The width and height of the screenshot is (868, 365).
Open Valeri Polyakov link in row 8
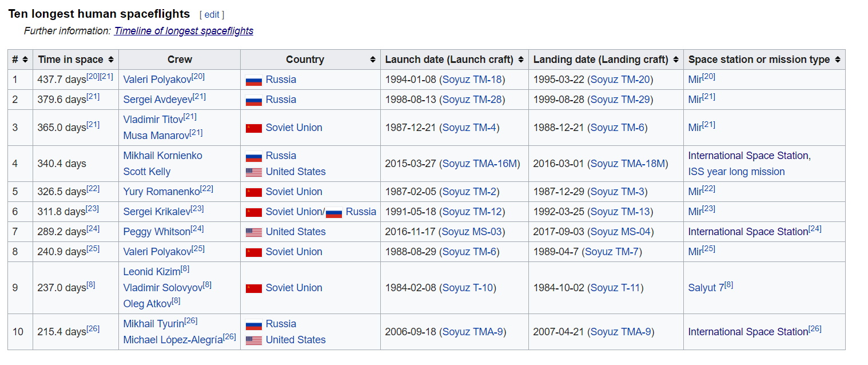[157, 252]
